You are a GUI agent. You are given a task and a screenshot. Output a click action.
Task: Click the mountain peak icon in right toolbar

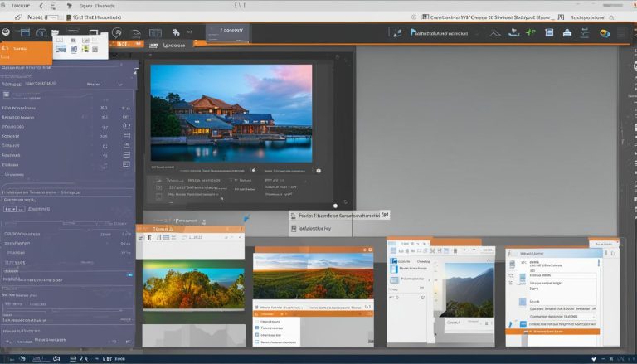pos(495,33)
